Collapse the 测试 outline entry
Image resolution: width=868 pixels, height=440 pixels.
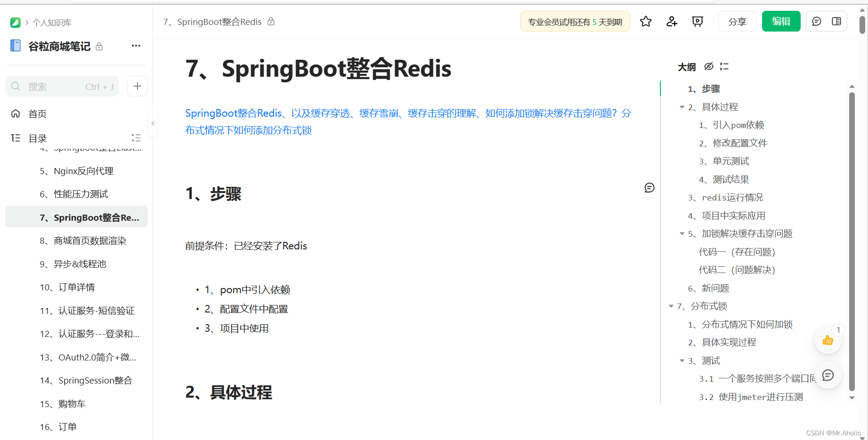pyautogui.click(x=682, y=360)
